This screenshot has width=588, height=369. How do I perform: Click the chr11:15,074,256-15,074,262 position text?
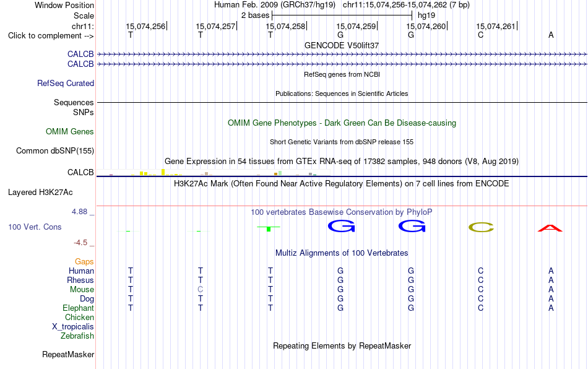point(395,5)
